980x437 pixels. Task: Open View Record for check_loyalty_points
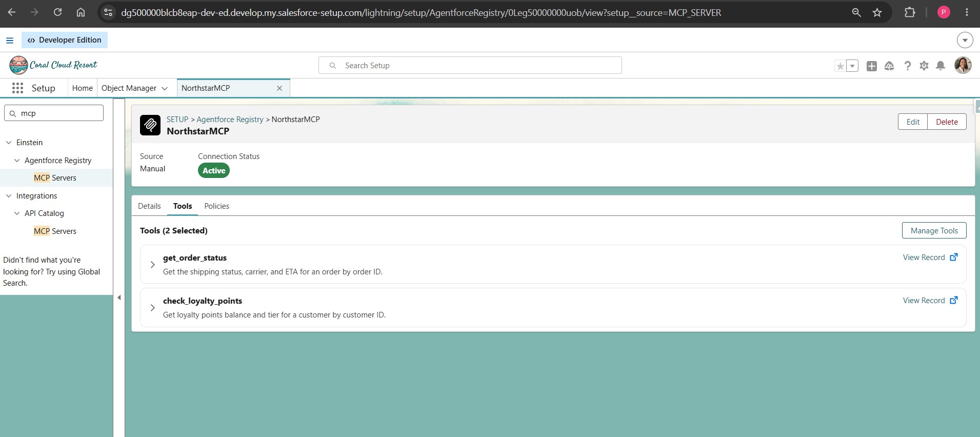pos(930,301)
